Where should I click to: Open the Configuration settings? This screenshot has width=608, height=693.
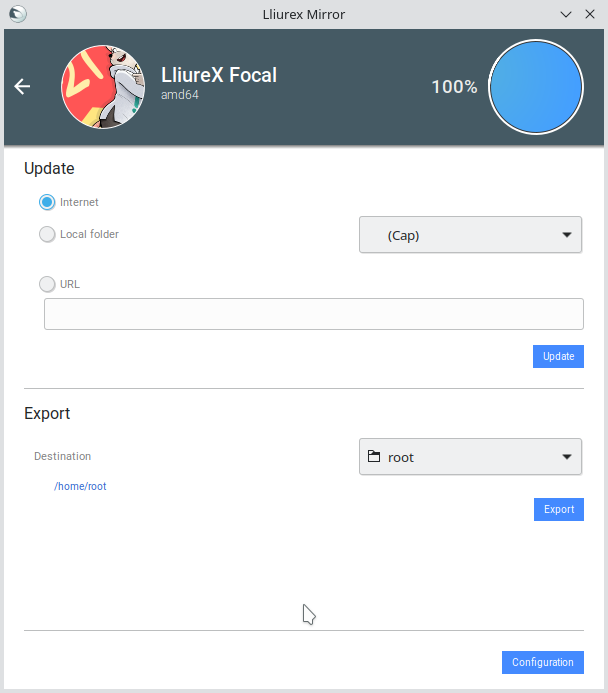543,662
